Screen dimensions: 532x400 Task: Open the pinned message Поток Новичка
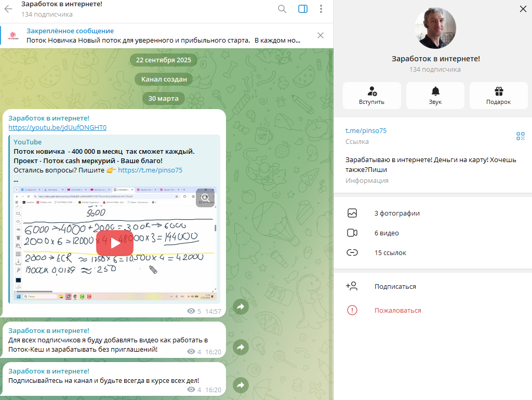click(x=161, y=35)
